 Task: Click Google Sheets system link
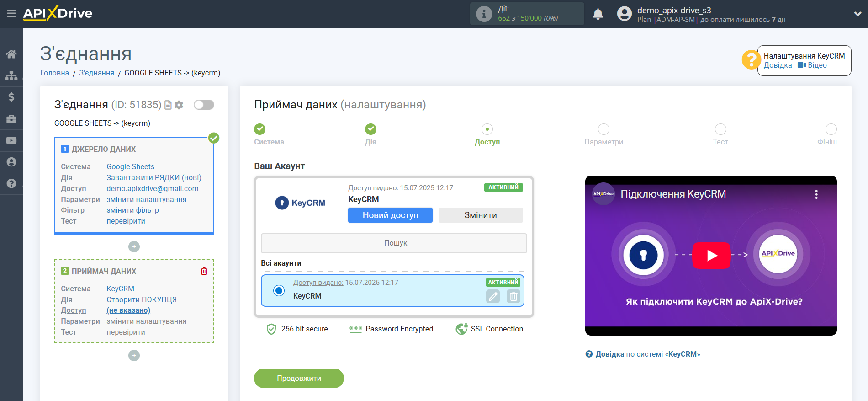[x=131, y=166]
